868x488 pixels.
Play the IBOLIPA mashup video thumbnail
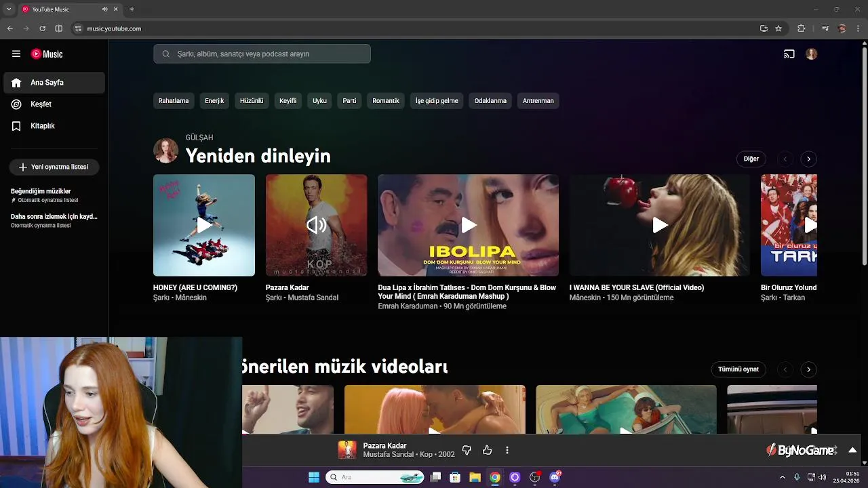(469, 225)
